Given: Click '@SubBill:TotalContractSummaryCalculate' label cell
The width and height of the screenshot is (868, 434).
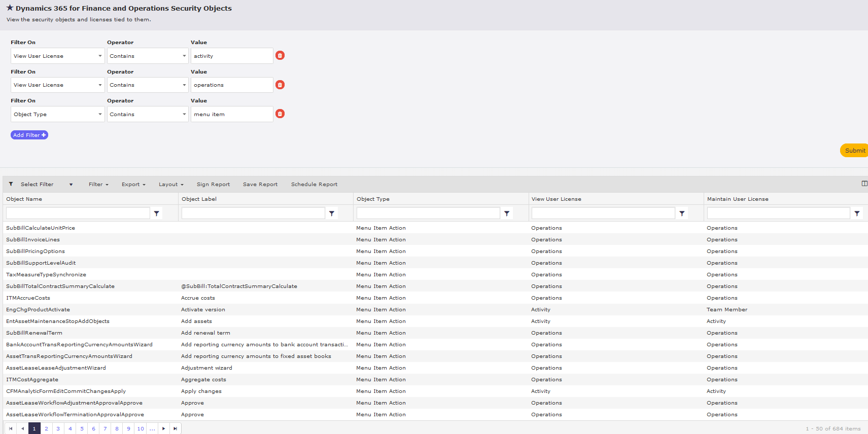Looking at the screenshot, I should (x=239, y=286).
